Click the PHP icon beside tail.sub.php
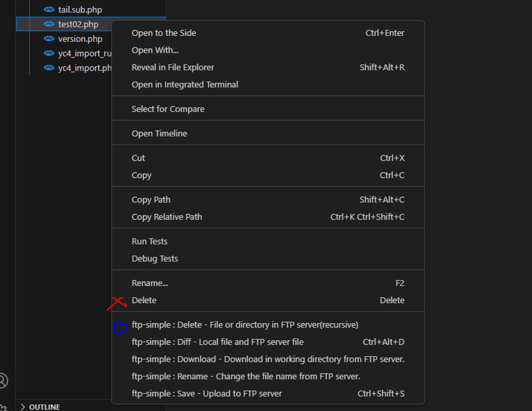 coord(49,10)
